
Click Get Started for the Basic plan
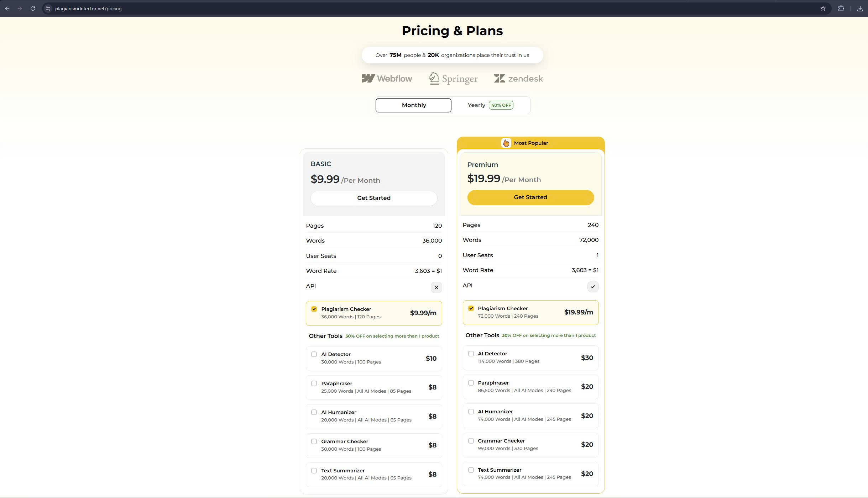374,198
